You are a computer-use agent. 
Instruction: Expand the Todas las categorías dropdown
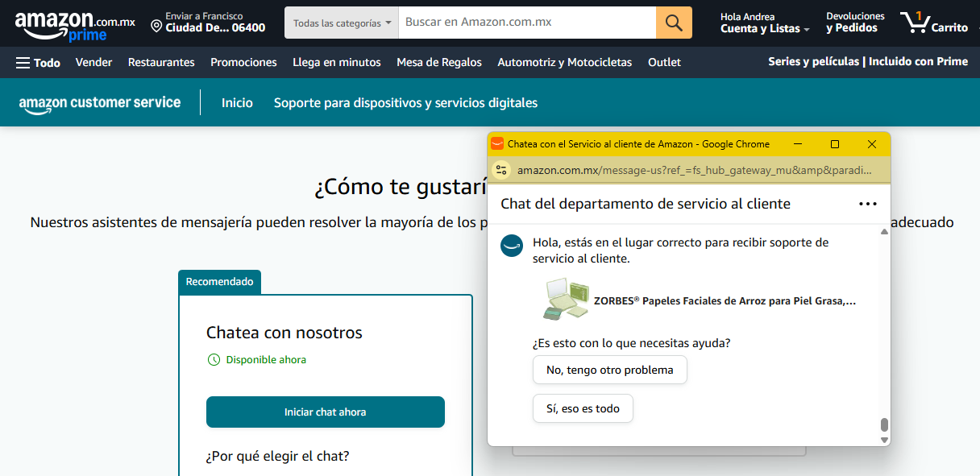(342, 23)
